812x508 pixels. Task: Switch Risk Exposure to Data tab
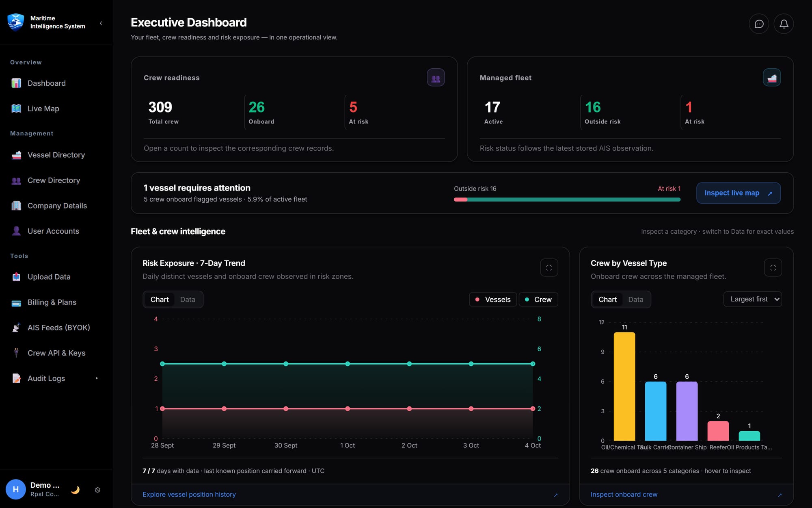click(x=188, y=300)
